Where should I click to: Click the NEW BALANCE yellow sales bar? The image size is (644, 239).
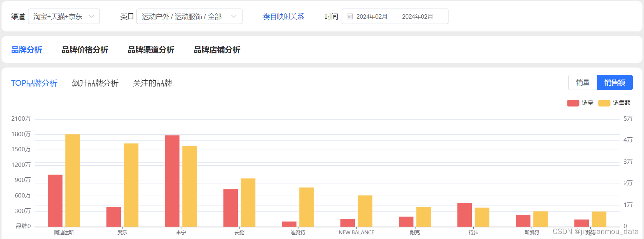click(365, 211)
